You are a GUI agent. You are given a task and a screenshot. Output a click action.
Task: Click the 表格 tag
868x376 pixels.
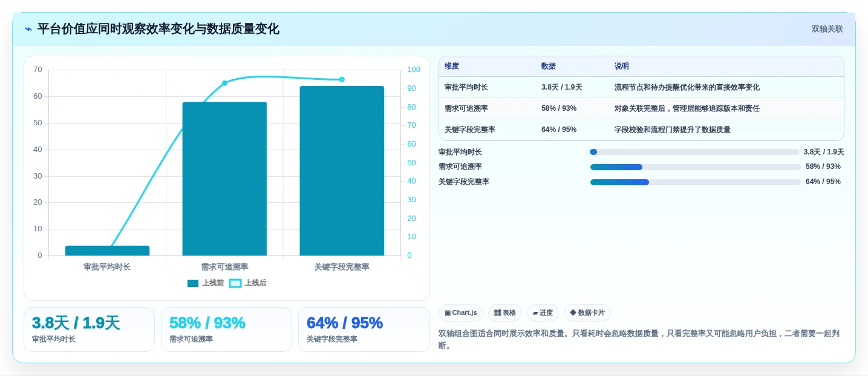tap(505, 313)
